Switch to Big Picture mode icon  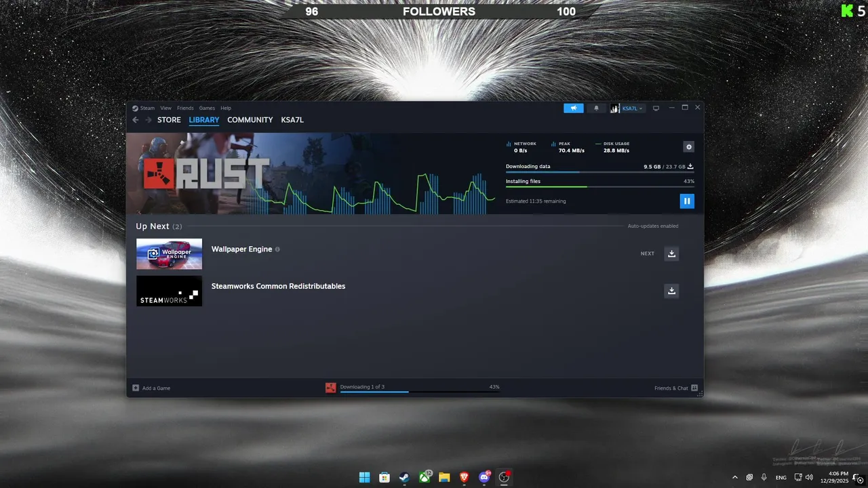656,108
